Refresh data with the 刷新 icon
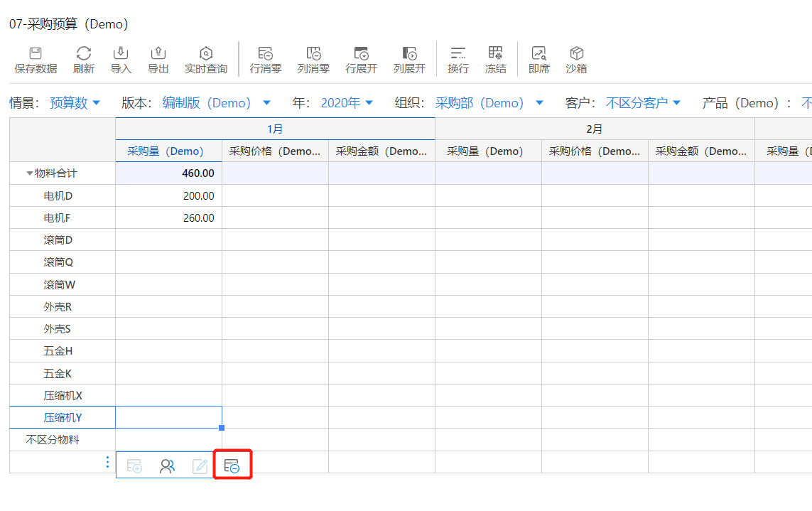Viewport: 812px width, 511px height. (84, 54)
